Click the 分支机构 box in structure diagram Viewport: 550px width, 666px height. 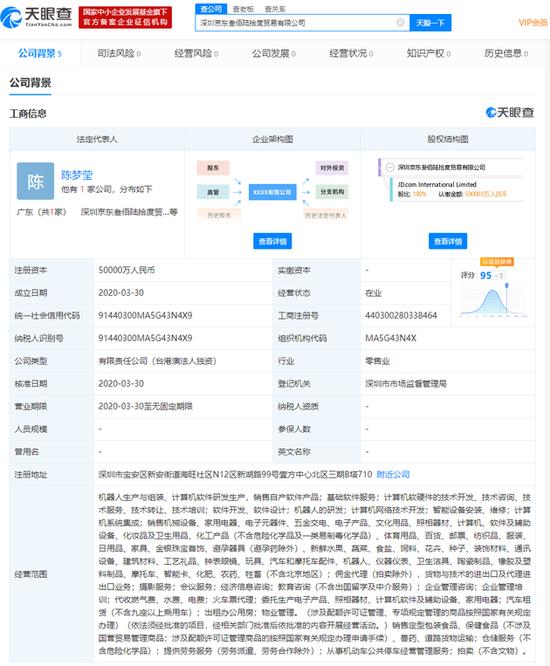coord(332,192)
